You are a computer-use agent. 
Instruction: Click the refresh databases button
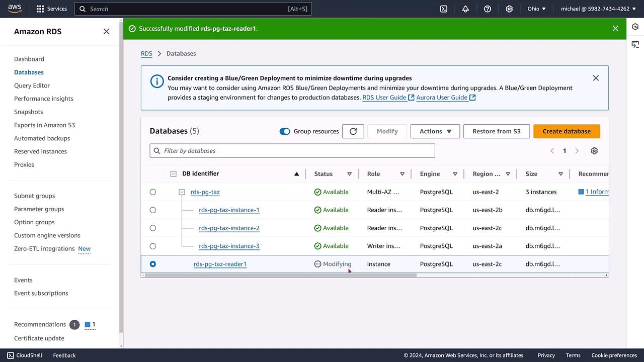(353, 131)
